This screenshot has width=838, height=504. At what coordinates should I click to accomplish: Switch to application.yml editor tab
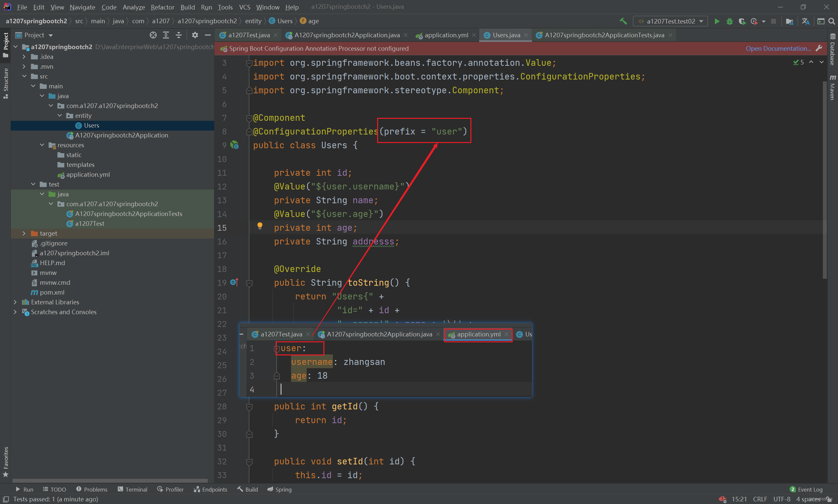point(446,35)
